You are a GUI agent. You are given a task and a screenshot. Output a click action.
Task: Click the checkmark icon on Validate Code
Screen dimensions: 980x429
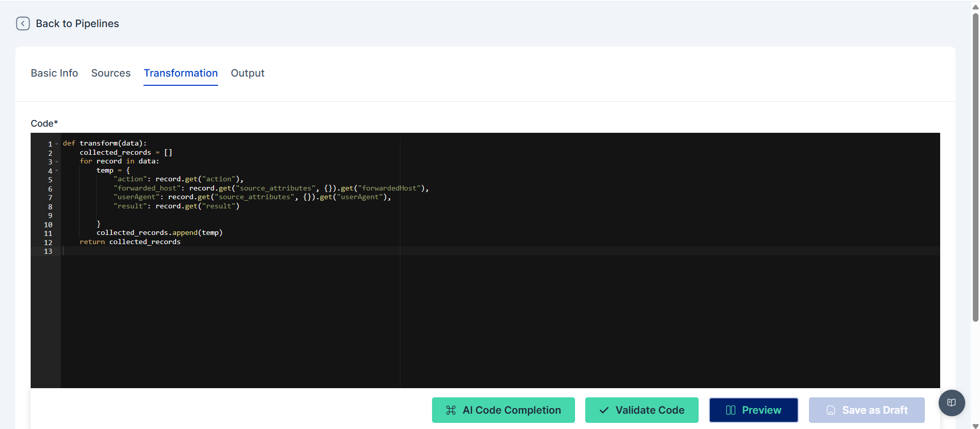coord(604,410)
